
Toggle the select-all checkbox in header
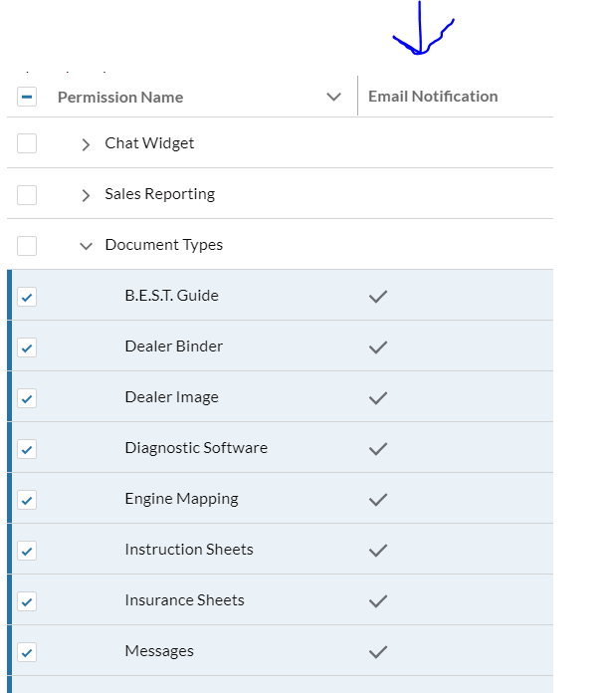click(27, 97)
